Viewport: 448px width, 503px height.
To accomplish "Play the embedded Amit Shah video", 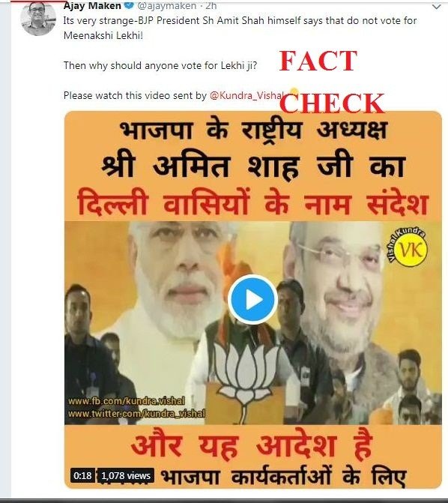I will point(252,300).
